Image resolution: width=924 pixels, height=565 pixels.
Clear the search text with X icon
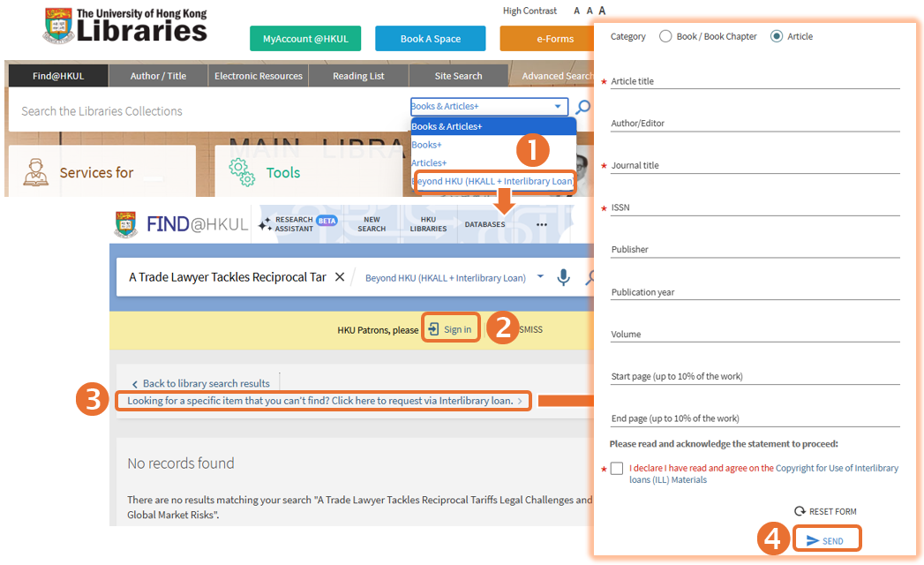[x=340, y=277]
